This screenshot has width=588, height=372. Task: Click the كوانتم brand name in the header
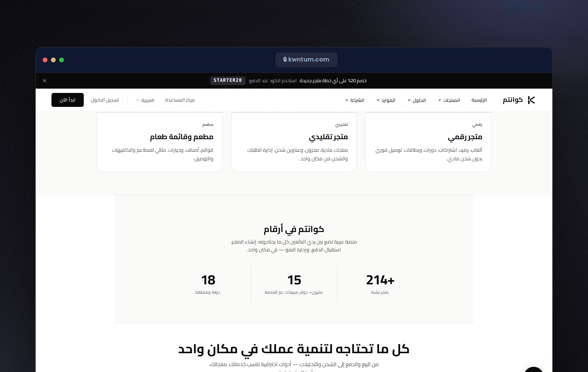point(513,100)
